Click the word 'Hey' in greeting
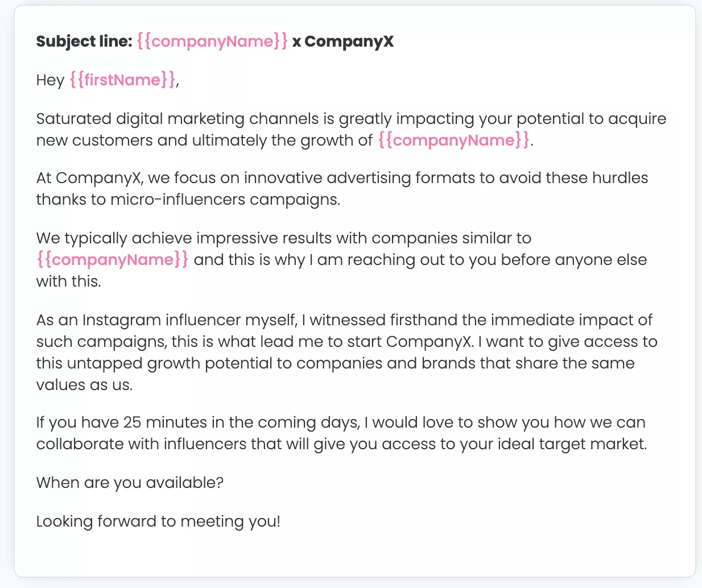Image resolution: width=702 pixels, height=588 pixels. point(50,80)
